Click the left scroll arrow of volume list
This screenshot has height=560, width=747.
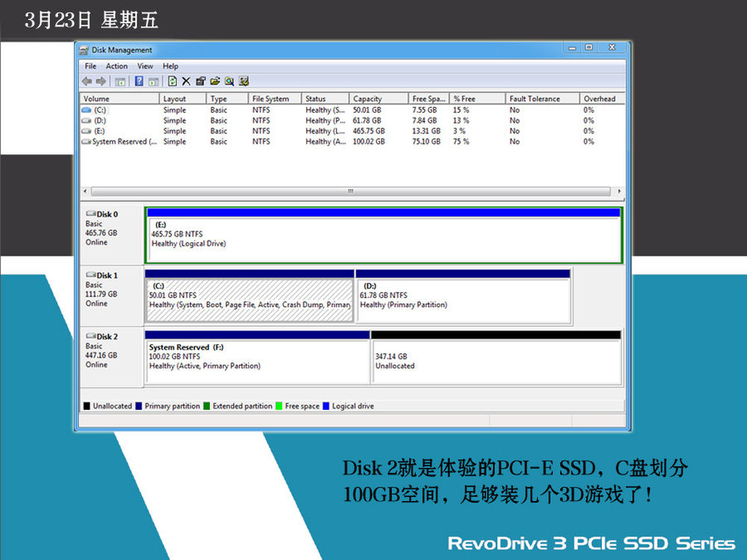click(x=85, y=191)
